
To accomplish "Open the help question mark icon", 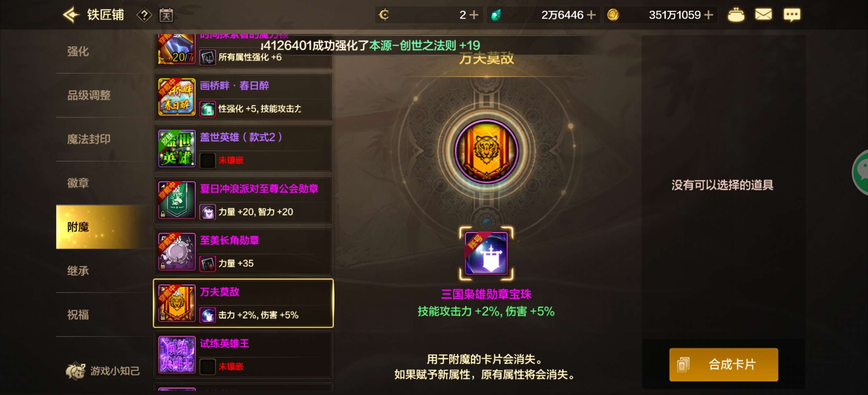I will (x=144, y=15).
